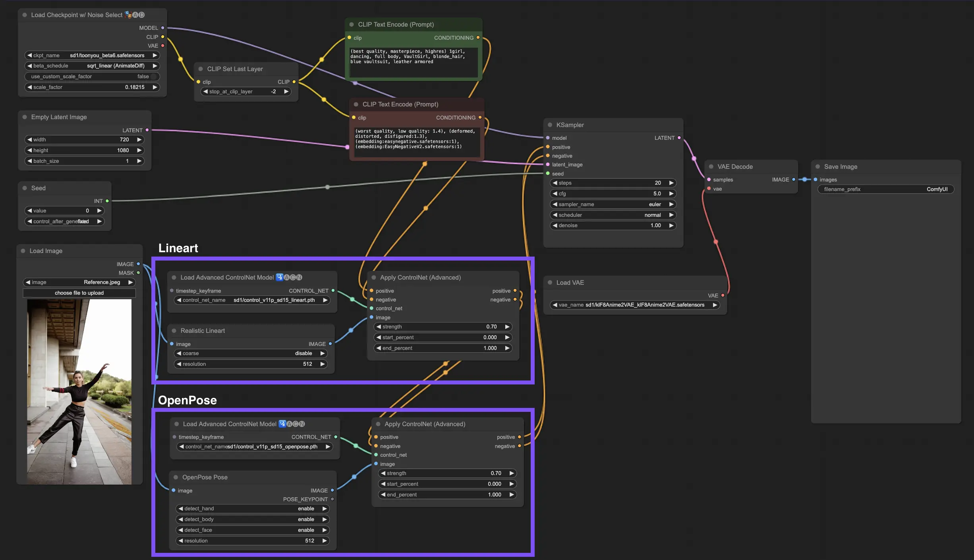Click LATENT output socket on Empty Latent Image

(x=147, y=130)
